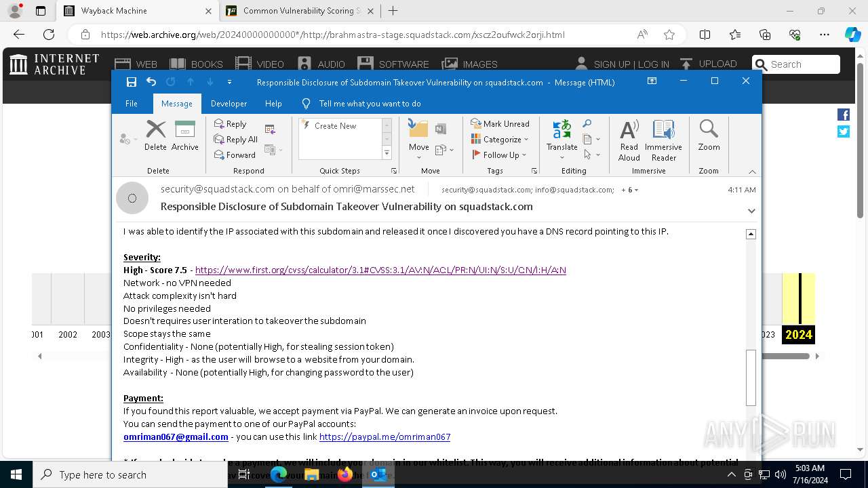Click the message body vertical scrollbar thumb

(751, 378)
